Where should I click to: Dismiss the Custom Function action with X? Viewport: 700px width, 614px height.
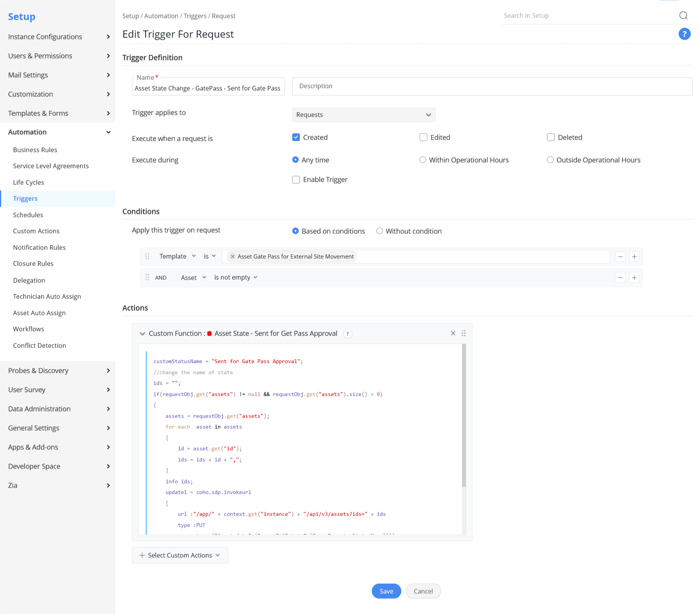(x=453, y=333)
